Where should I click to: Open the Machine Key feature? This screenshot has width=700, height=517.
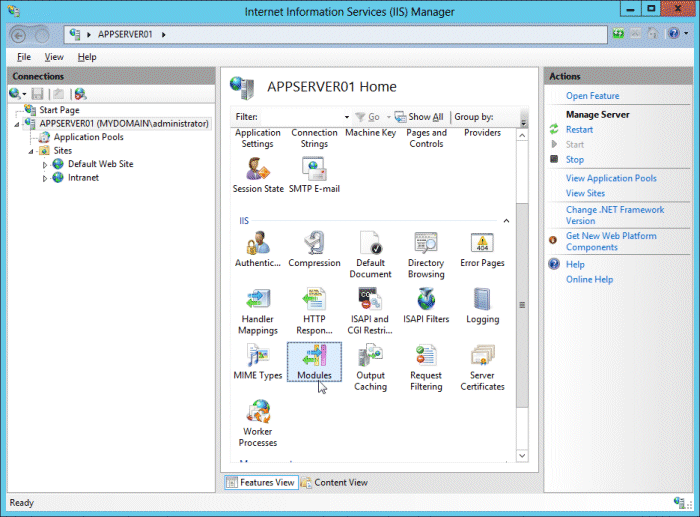370,133
